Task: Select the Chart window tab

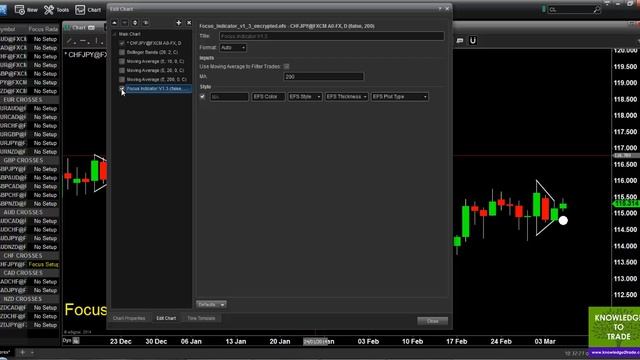Action: (x=79, y=28)
